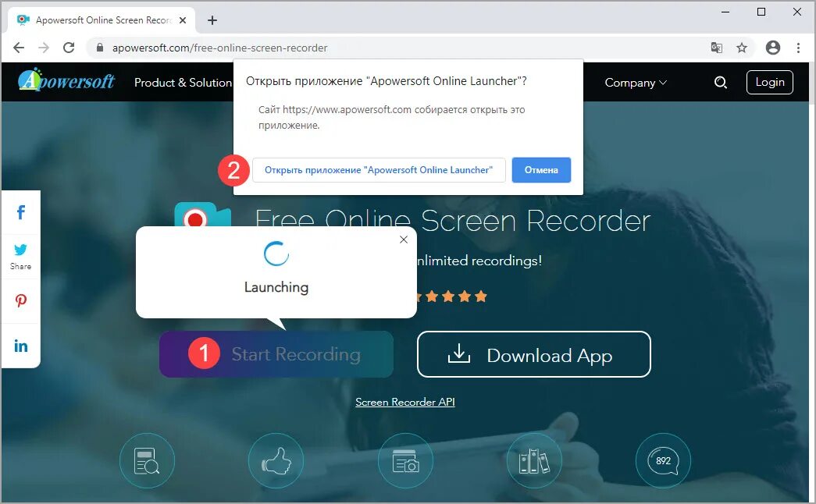Share on Pinterest via the sidebar icon

coord(21,301)
